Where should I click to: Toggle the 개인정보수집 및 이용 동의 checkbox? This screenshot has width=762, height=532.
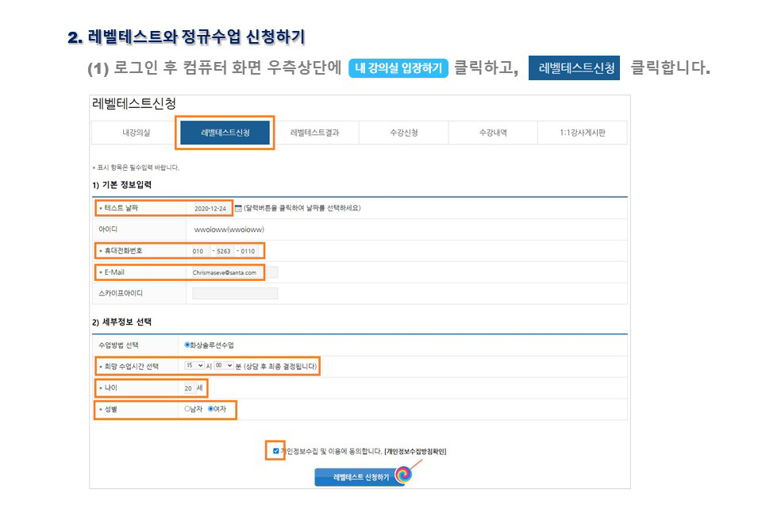275,451
